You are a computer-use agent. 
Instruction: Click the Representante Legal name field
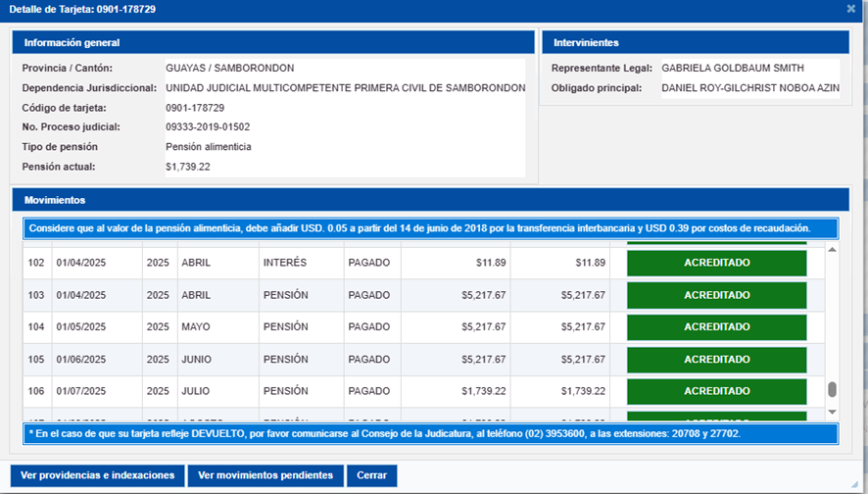click(733, 69)
